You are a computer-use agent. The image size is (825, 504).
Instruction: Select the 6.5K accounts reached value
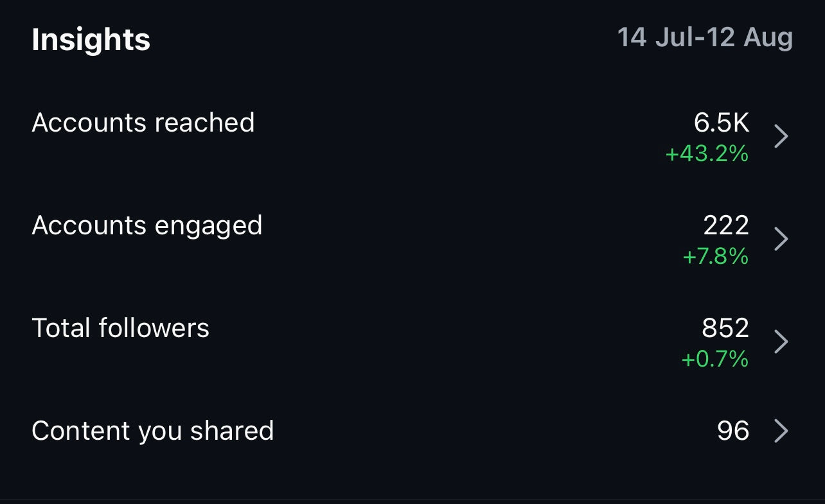coord(722,123)
